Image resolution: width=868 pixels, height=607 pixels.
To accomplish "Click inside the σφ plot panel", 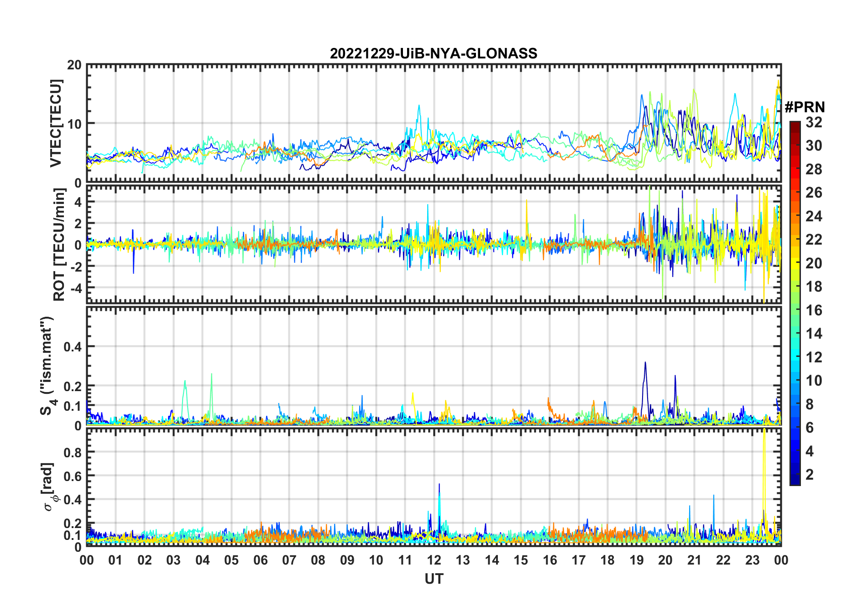I will pos(434,487).
